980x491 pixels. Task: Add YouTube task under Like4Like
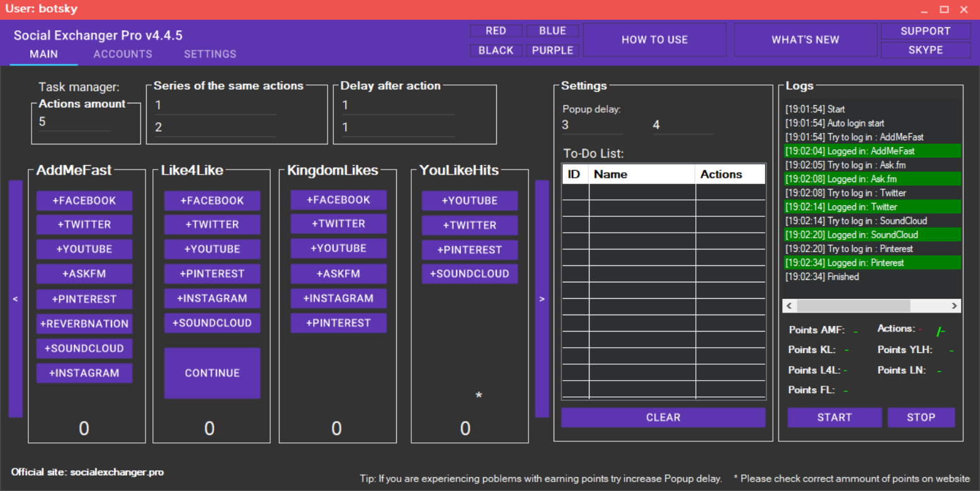click(x=212, y=249)
